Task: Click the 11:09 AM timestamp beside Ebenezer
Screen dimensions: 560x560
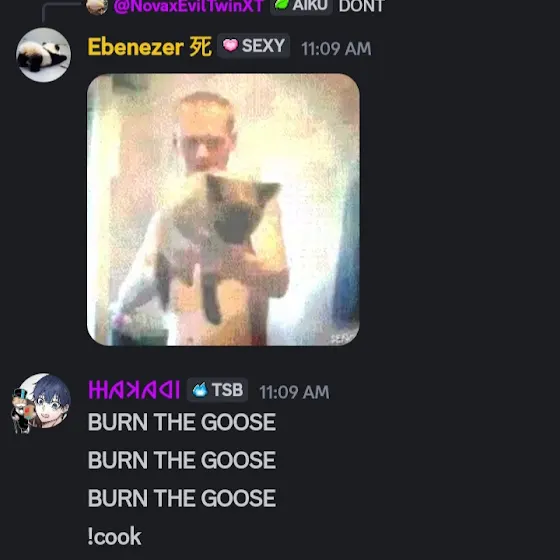Action: [336, 49]
